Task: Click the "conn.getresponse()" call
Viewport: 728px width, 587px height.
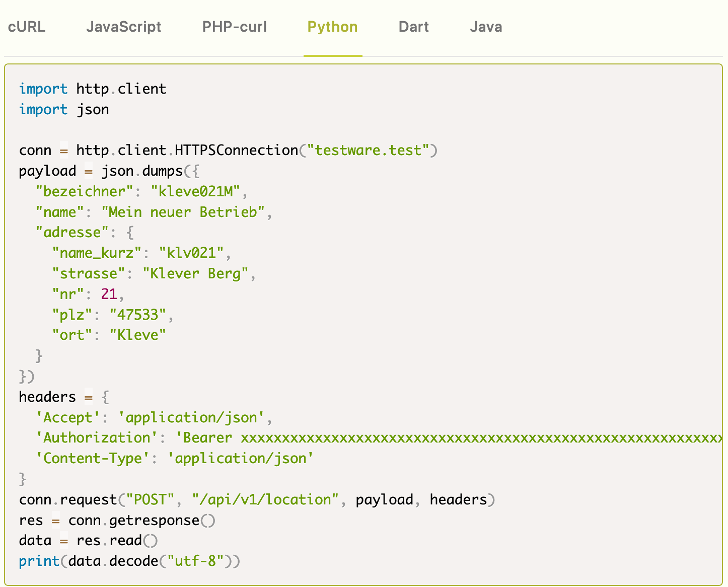Action: point(142,520)
